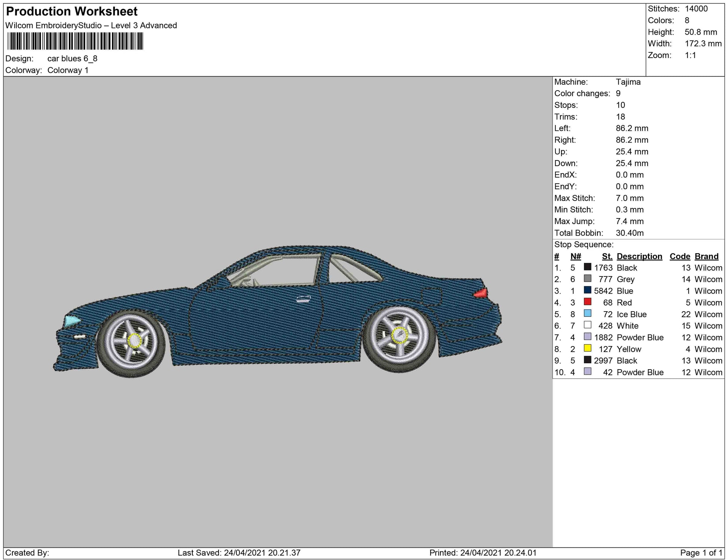Viewport: 728px width, 560px height.
Task: Click the Description column header
Action: tap(639, 256)
